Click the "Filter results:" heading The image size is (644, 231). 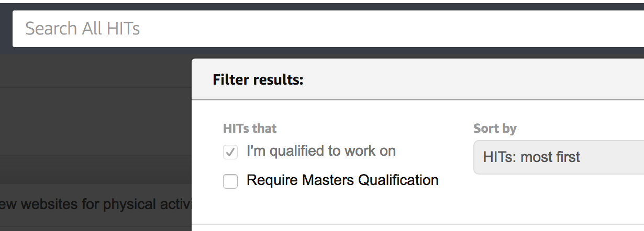tap(258, 80)
